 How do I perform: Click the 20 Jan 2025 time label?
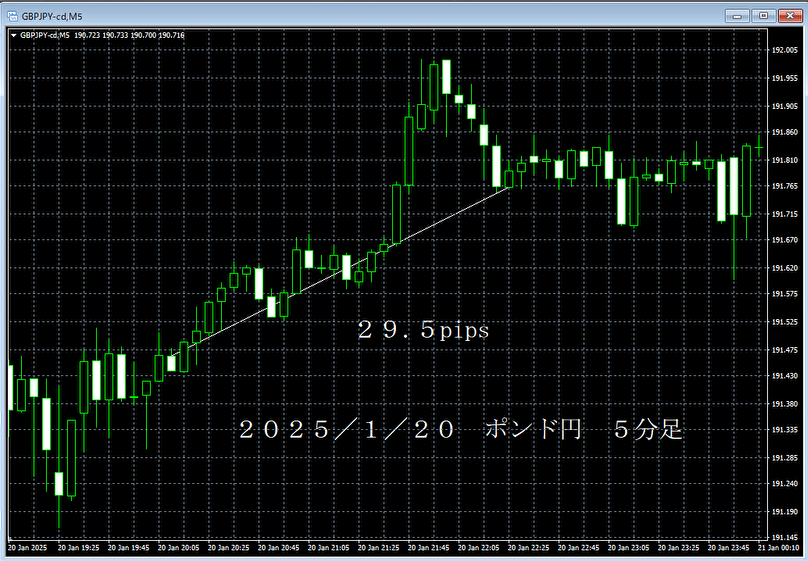27,548
